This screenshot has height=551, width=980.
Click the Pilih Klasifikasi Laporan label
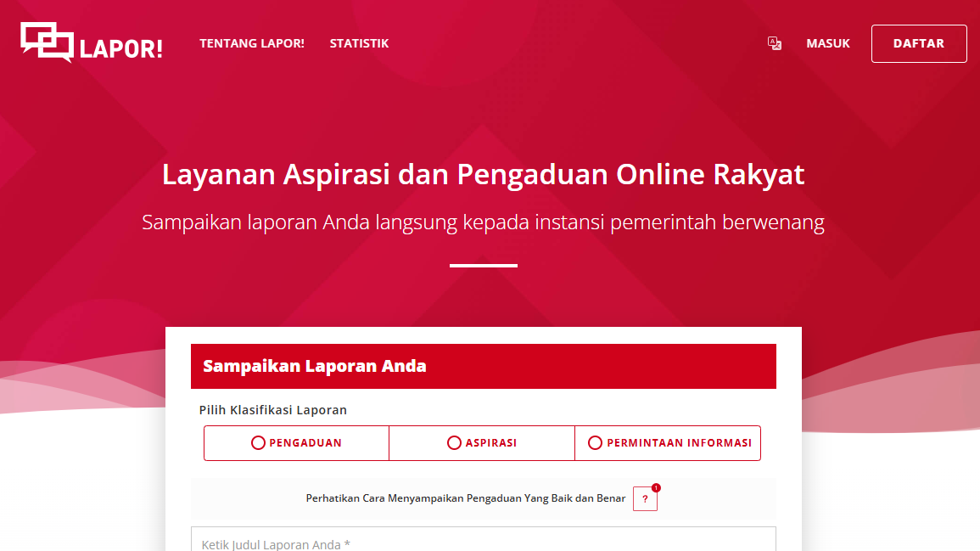[273, 410]
